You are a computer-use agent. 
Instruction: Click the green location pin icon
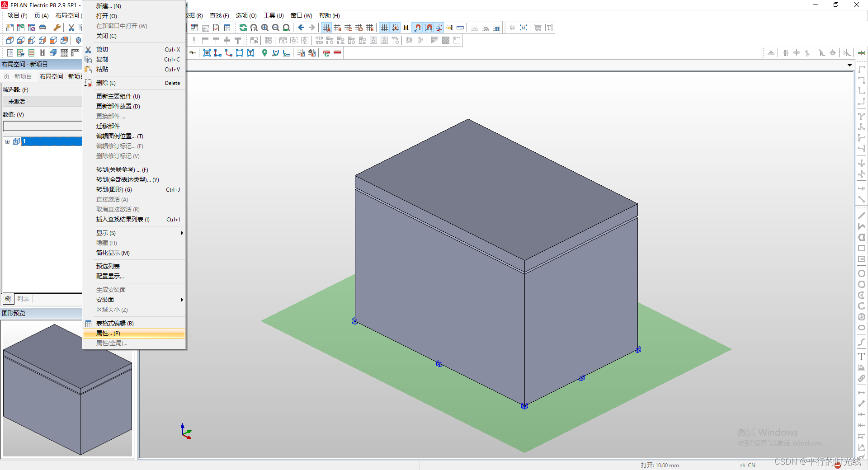(x=265, y=53)
